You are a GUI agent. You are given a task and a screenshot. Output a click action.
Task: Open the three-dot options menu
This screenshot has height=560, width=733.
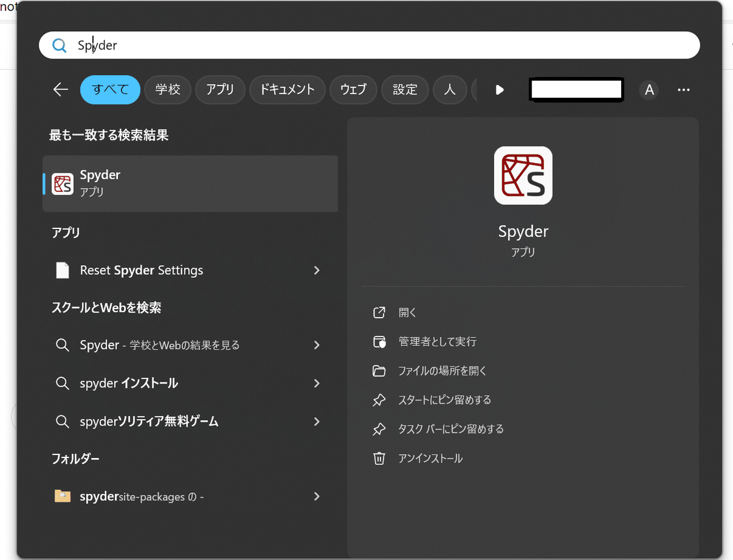coord(684,90)
